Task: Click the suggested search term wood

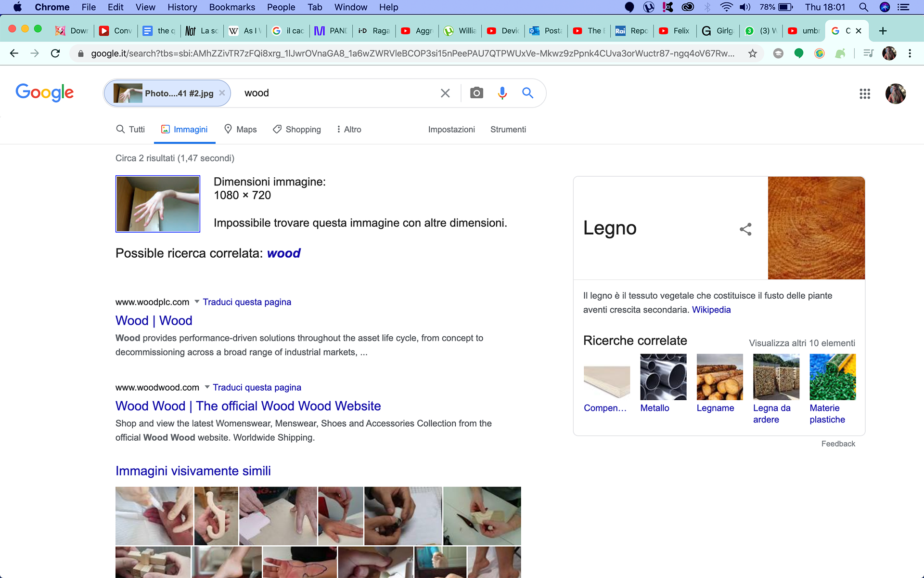Action: [284, 253]
